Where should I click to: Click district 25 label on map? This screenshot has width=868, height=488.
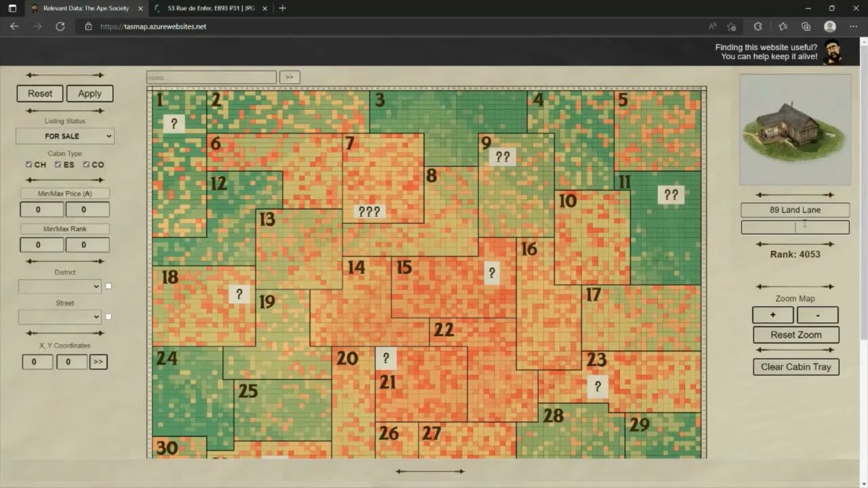click(x=248, y=390)
